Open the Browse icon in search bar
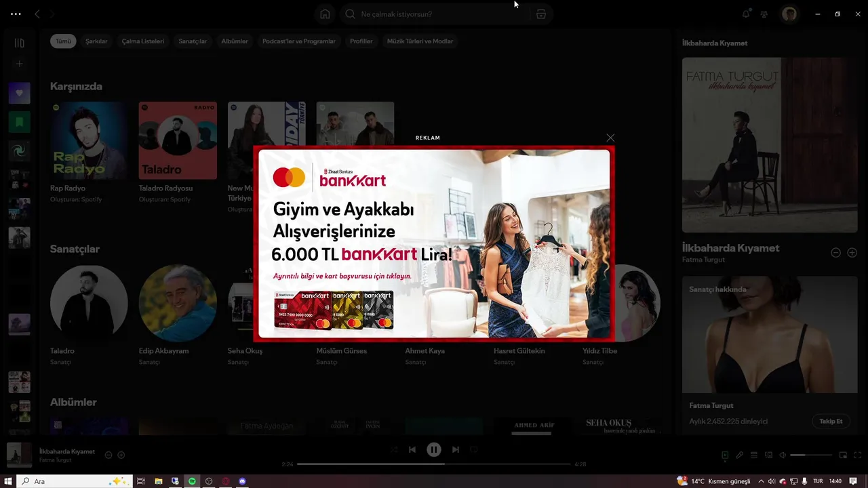 pos(540,14)
